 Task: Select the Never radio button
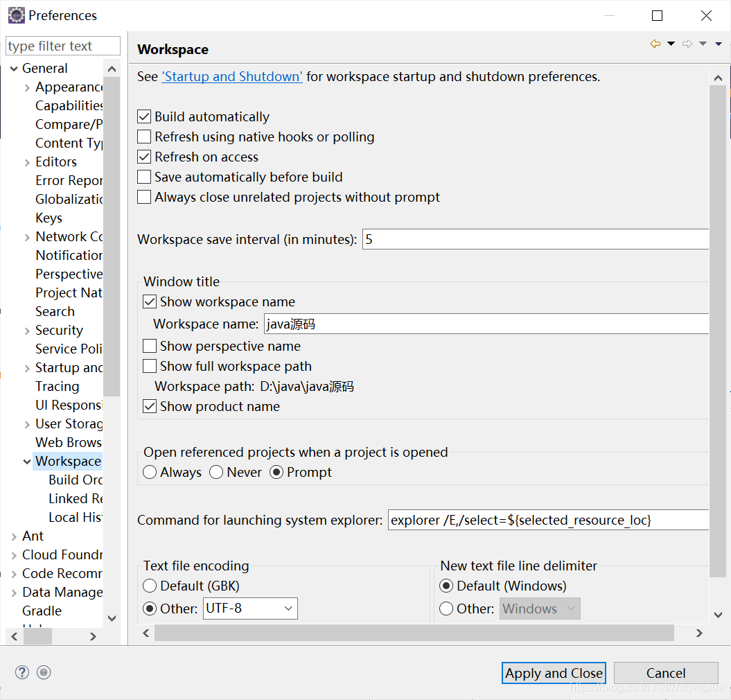click(216, 472)
